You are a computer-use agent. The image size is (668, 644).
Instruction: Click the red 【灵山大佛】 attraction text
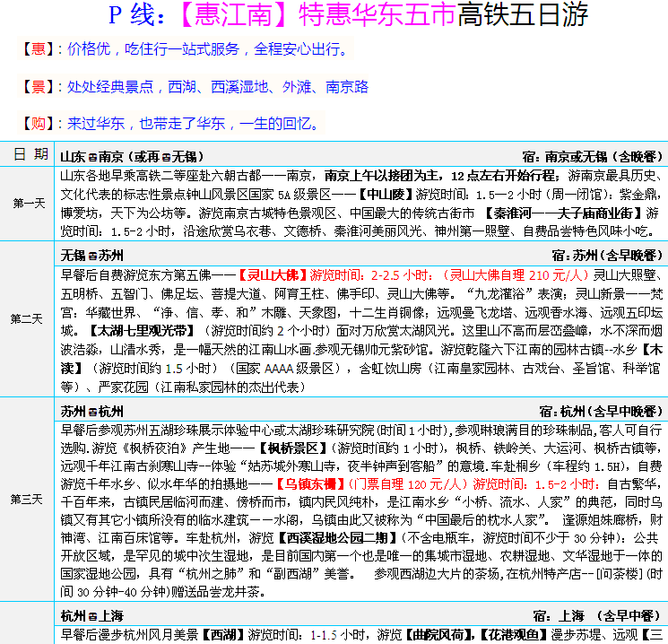pyautogui.click(x=273, y=274)
